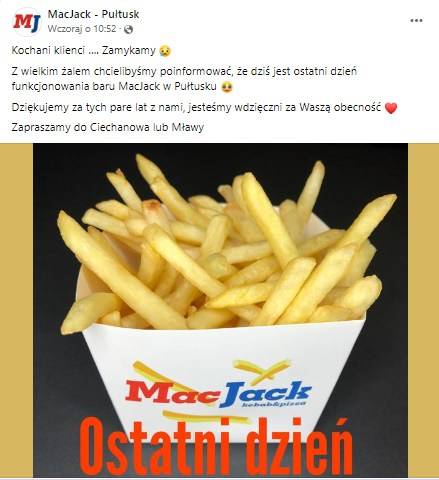Click the globe public audience icon

tap(128, 30)
